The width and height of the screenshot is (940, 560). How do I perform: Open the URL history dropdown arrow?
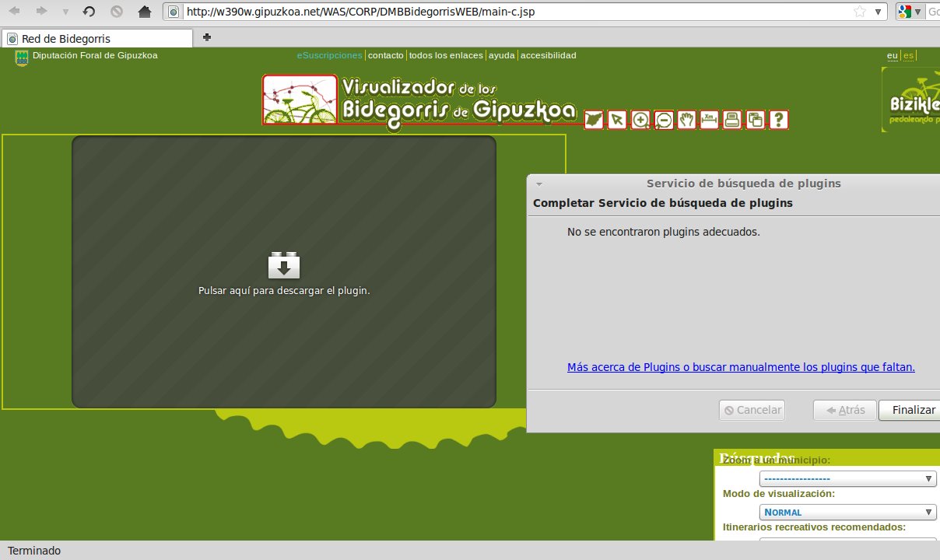(878, 12)
